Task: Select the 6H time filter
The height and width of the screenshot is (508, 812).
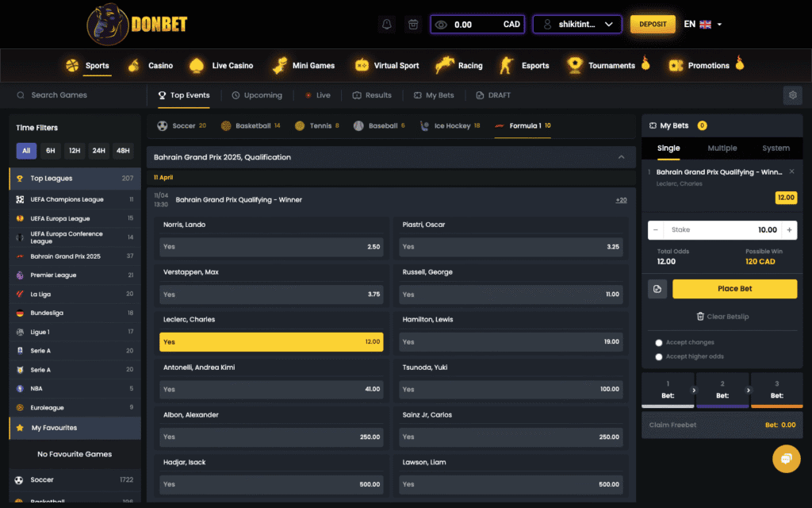Action: tap(50, 151)
